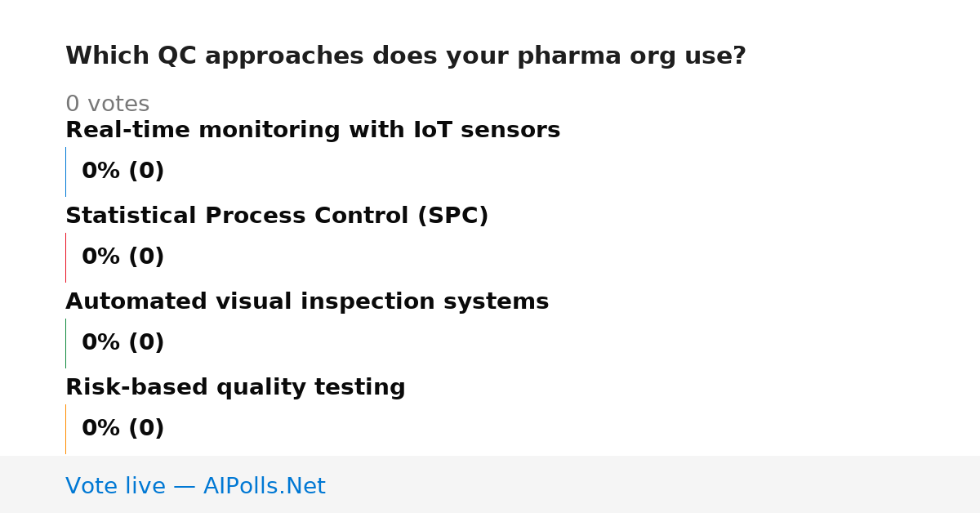Click the orange bar for risk-based testing
This screenshot has width=980, height=513.
pos(65,429)
